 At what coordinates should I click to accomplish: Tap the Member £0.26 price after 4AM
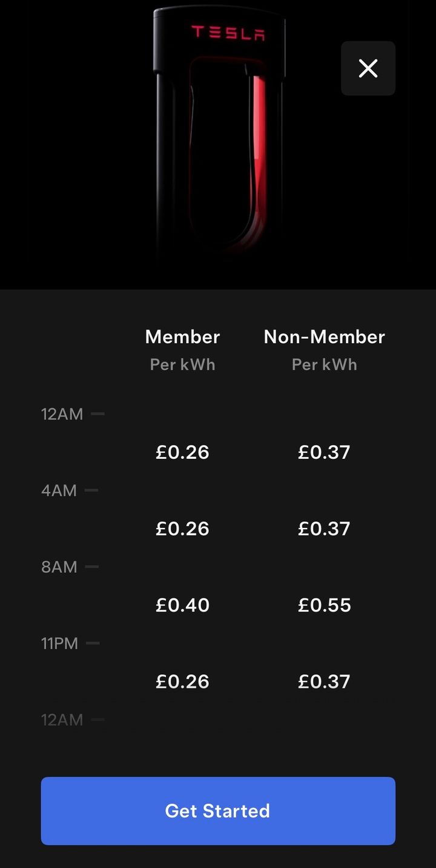pos(182,529)
